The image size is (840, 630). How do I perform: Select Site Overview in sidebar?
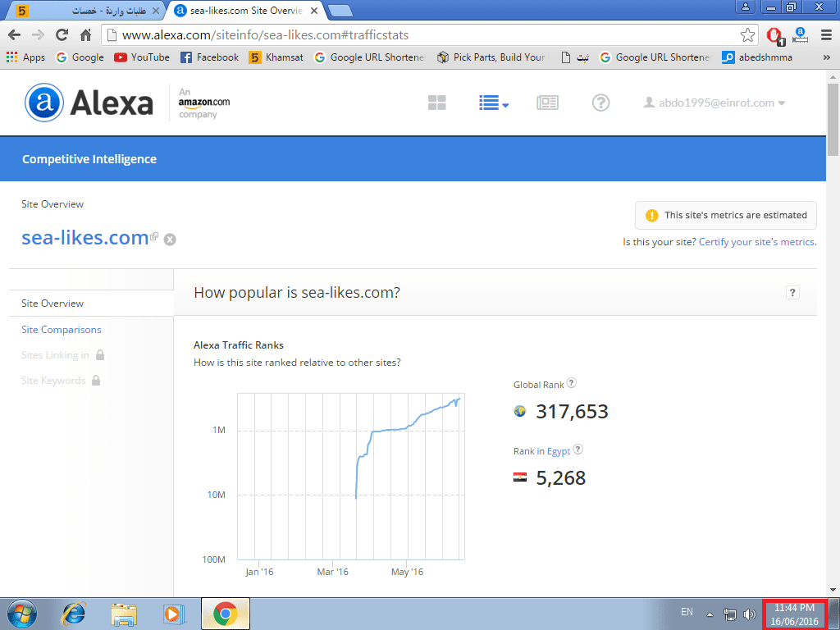(52, 304)
